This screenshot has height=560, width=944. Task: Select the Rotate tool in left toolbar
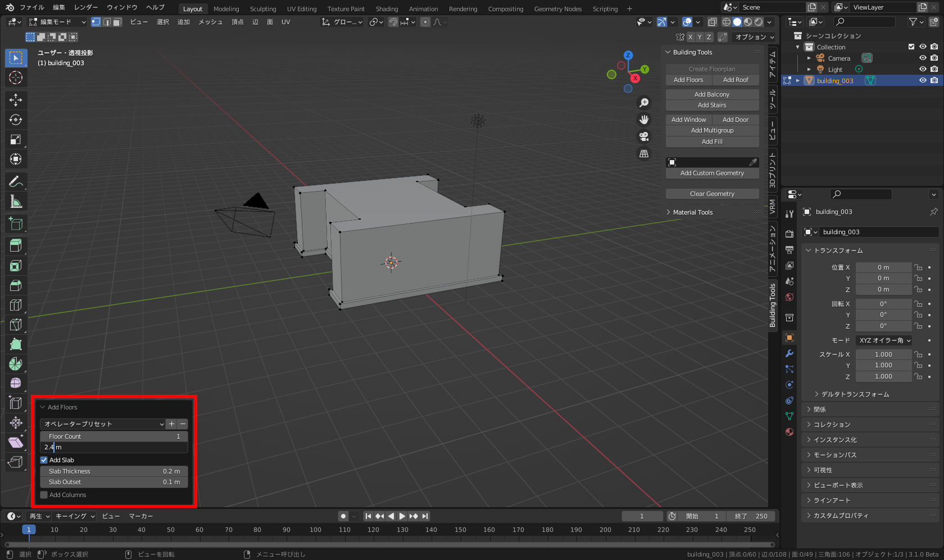point(16,120)
